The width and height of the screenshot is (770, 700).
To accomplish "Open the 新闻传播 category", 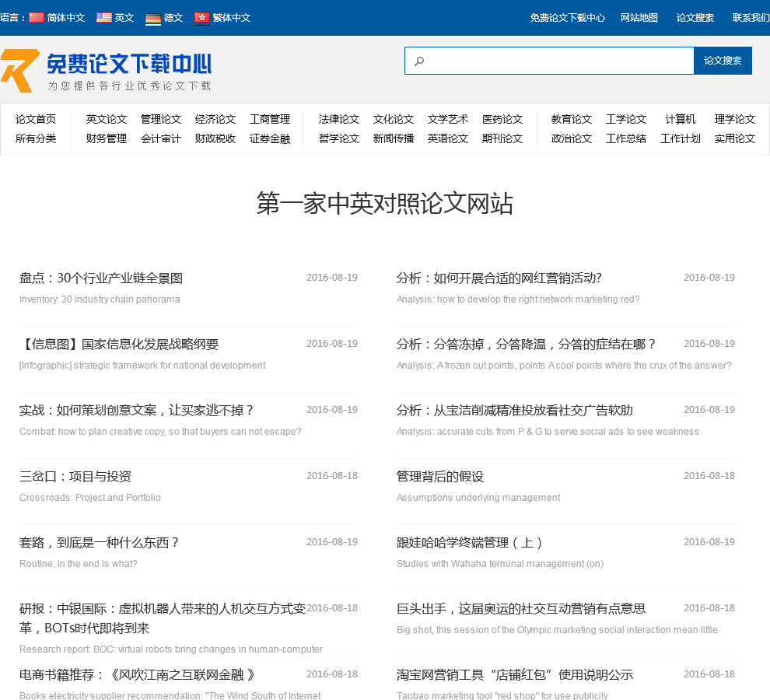I will (394, 138).
